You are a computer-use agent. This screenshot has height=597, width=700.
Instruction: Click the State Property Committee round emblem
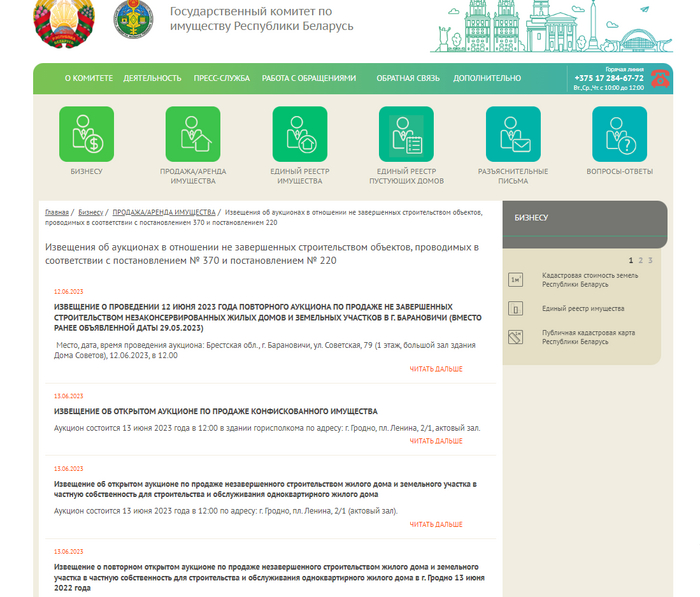(x=133, y=19)
